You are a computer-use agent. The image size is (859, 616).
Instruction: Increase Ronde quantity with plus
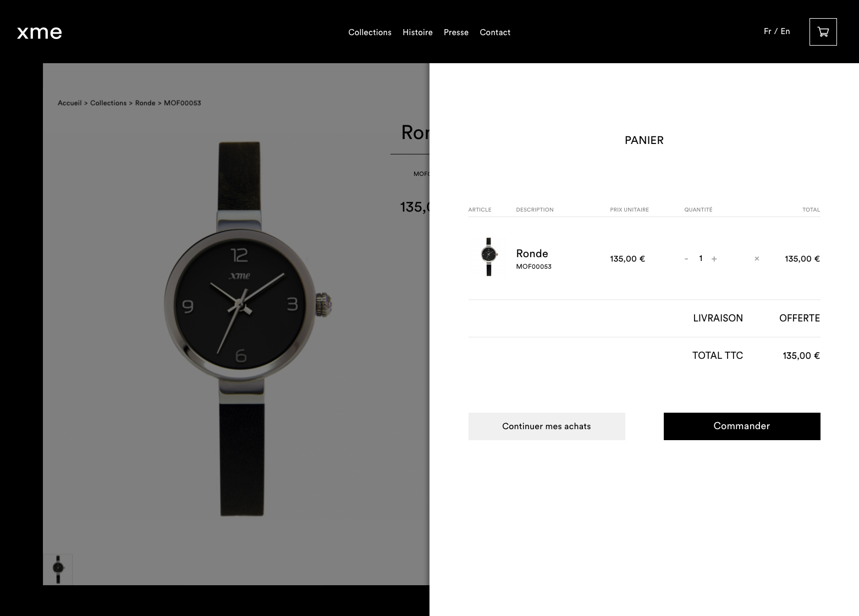(x=714, y=259)
